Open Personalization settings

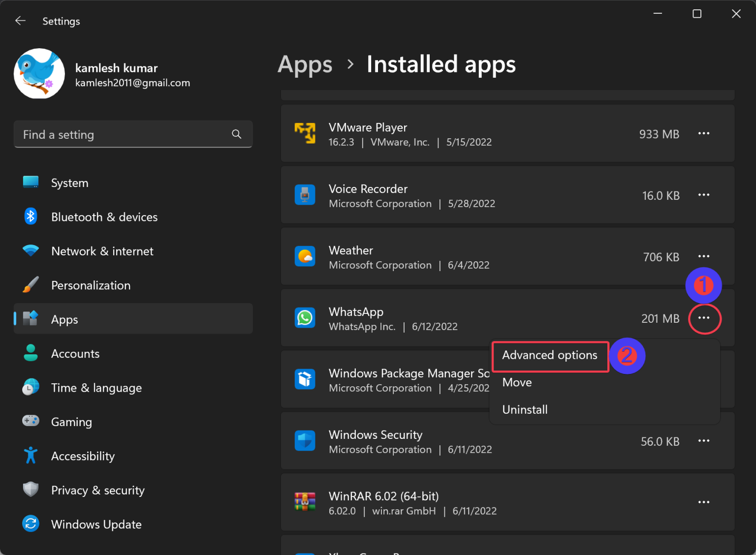91,285
